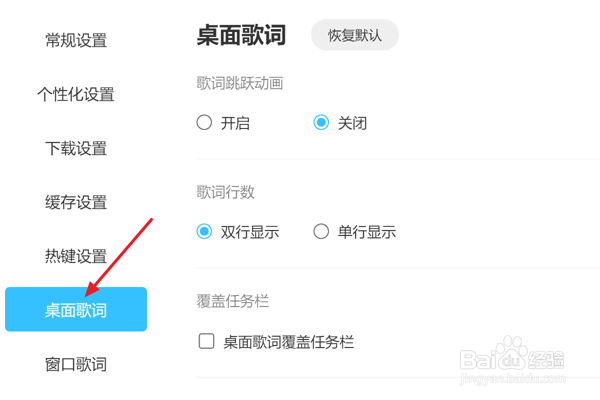
Task: Click the Baidu 经验 watermark logo
Action: point(512,360)
